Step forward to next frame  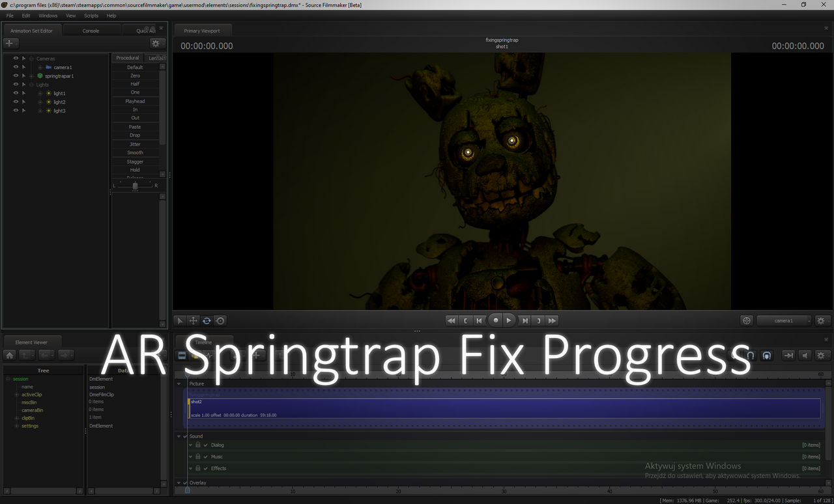point(525,320)
